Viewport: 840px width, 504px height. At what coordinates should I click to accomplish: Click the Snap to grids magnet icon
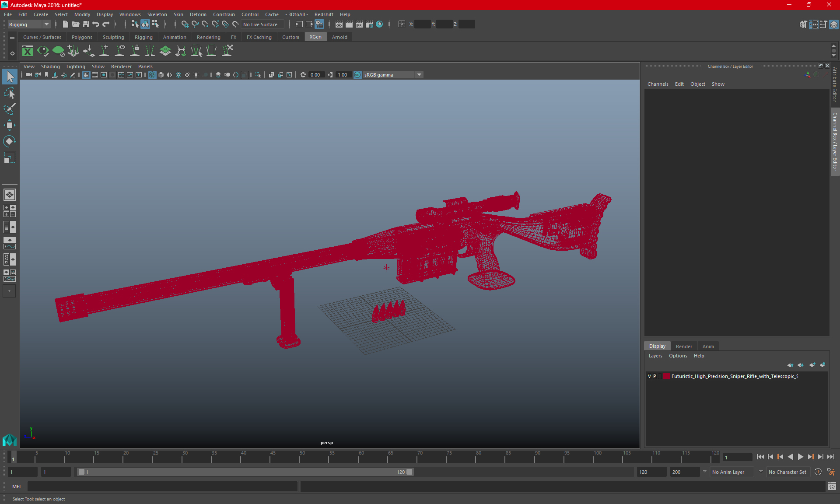pyautogui.click(x=185, y=24)
